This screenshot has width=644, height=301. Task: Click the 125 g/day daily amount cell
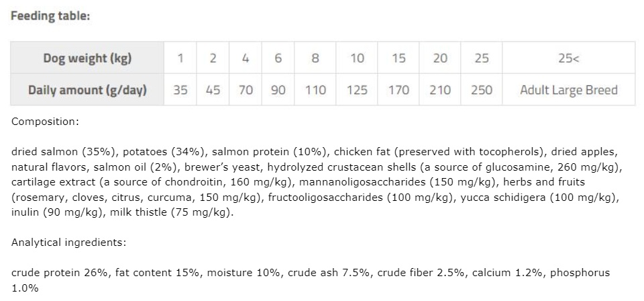pos(357,89)
